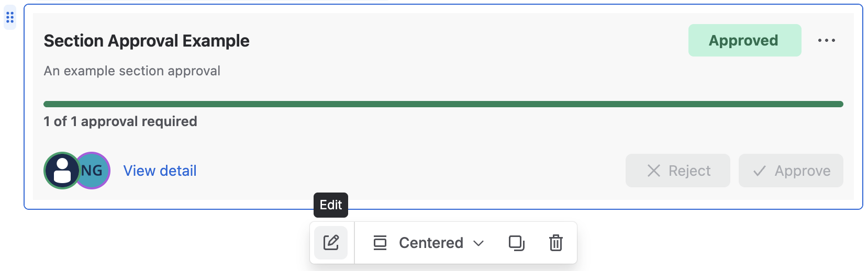The height and width of the screenshot is (271, 868).
Task: Click the checkmark icon on Approve
Action: (x=759, y=171)
